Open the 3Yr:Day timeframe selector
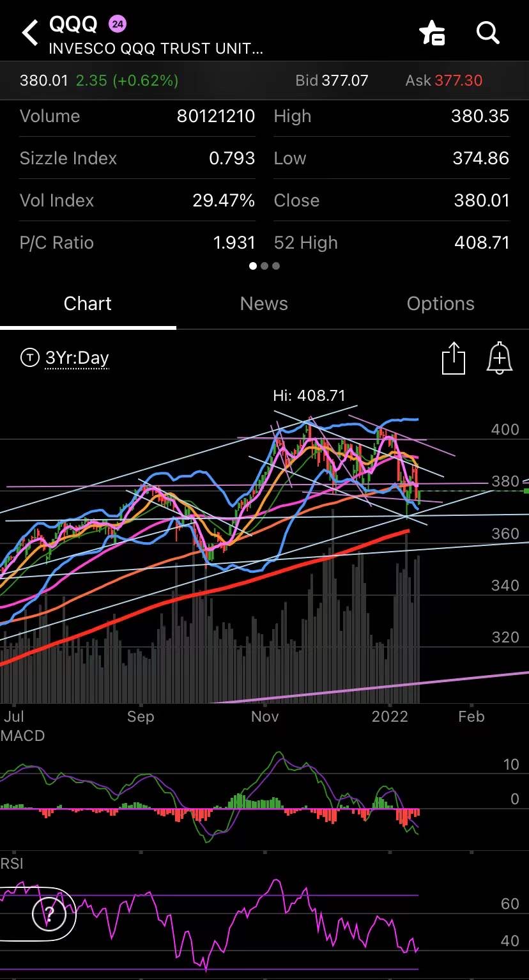 (77, 358)
